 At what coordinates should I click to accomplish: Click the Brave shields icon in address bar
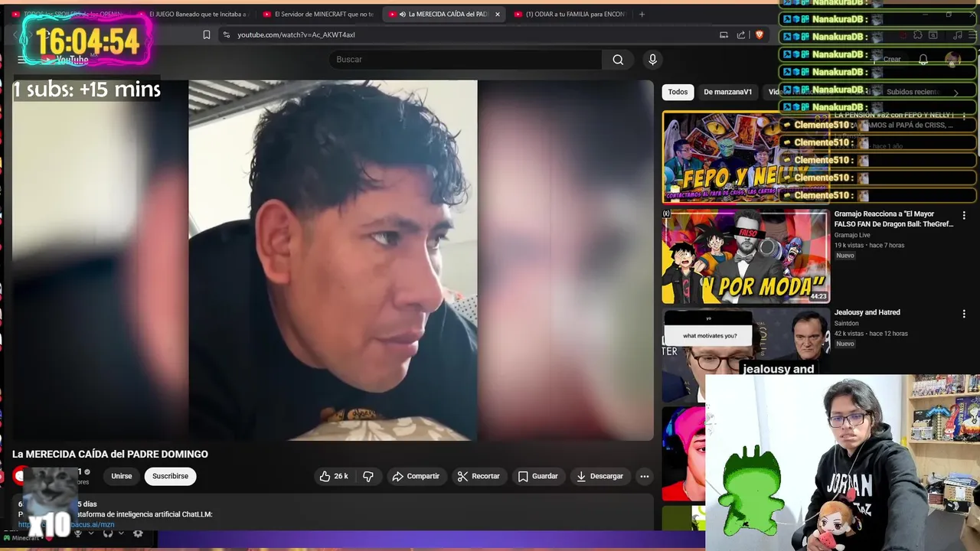(759, 34)
